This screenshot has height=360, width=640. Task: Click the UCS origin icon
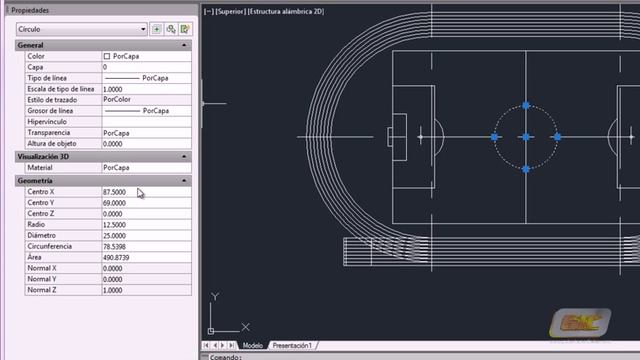pyautogui.click(x=211, y=331)
